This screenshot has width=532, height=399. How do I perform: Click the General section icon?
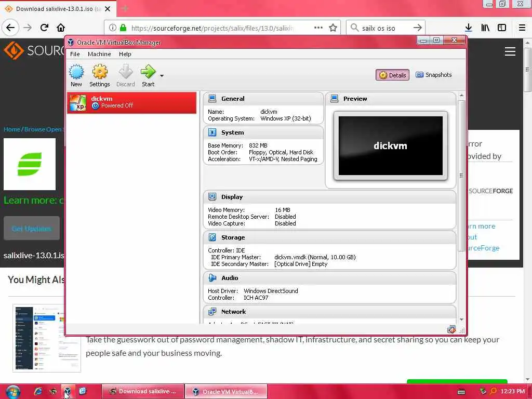[x=212, y=99]
